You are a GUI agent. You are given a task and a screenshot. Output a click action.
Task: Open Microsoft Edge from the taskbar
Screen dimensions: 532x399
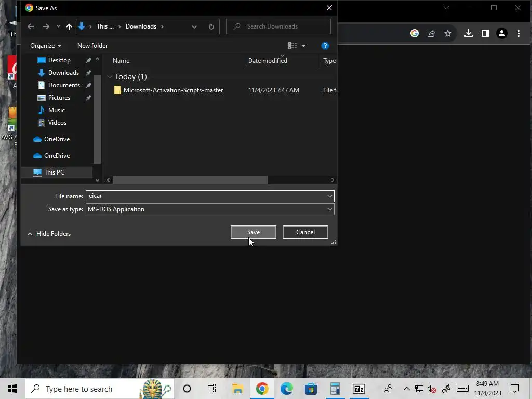coord(286,389)
